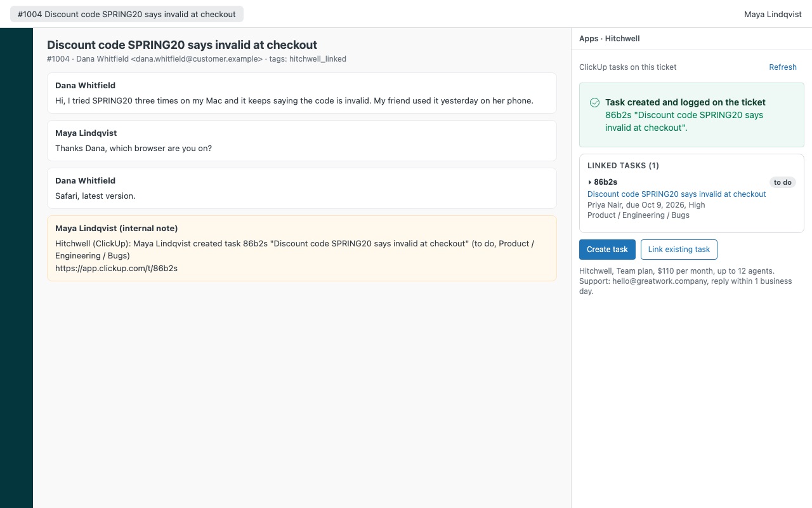This screenshot has width=812, height=508.
Task: Click Maya's reply asking which browser
Action: [302, 140]
